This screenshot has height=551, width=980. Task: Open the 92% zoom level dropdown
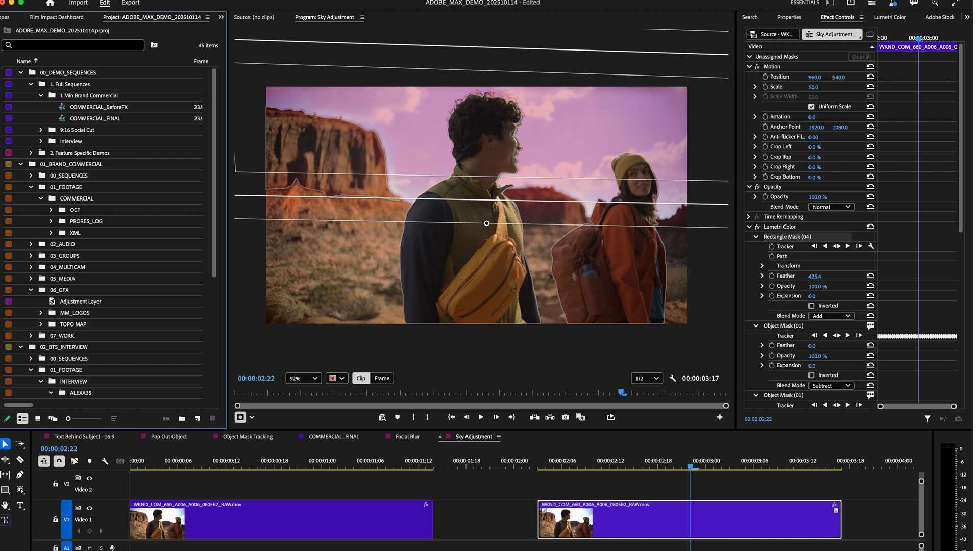click(303, 378)
